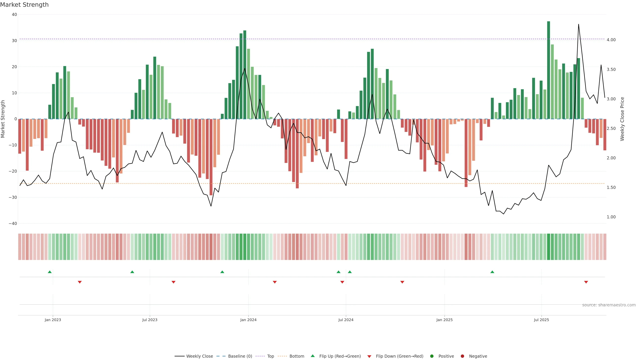Click the green Positive circle in legend
Image resolution: width=644 pixels, height=362 pixels.
coord(432,356)
